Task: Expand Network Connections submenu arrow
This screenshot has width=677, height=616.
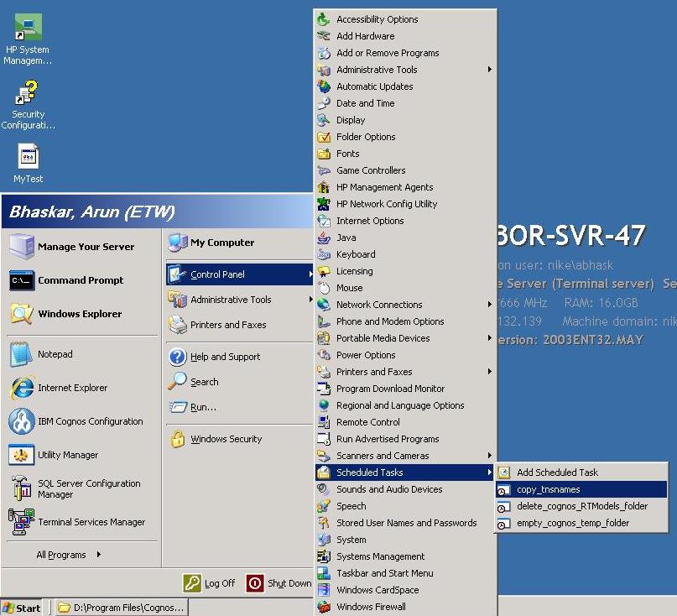Action: (x=490, y=304)
